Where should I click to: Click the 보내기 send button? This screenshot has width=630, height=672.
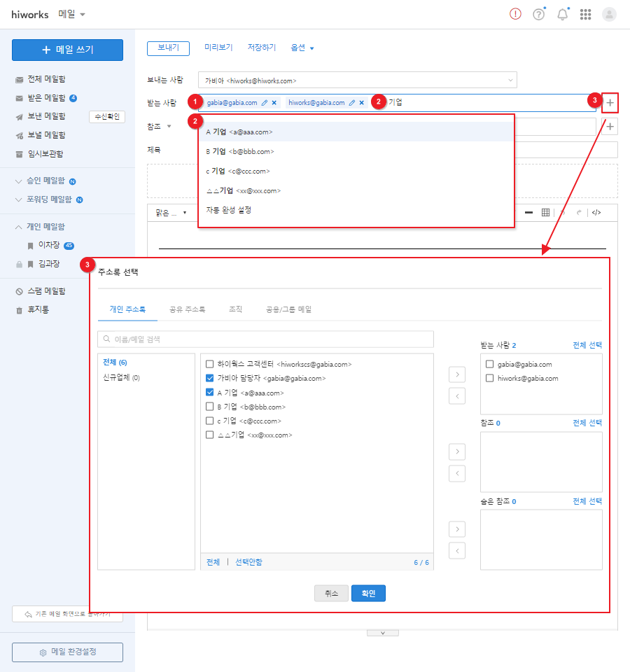point(168,48)
